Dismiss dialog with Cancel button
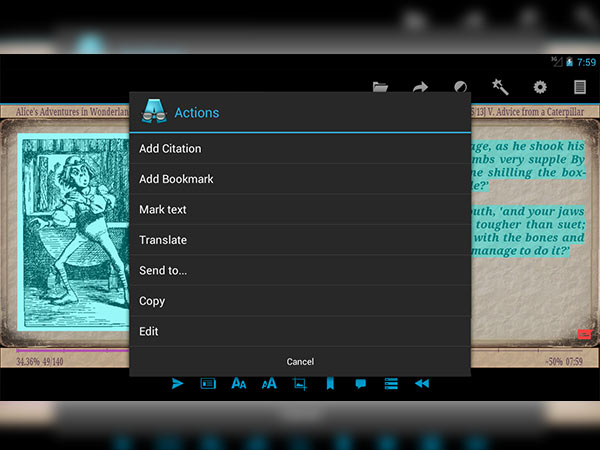 (x=300, y=362)
